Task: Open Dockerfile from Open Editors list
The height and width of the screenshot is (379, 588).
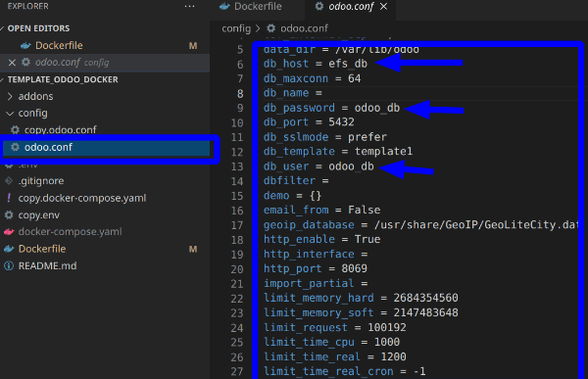Action: 59,45
